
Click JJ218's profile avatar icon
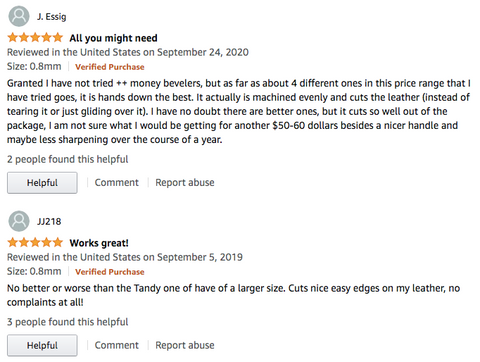[19, 221]
